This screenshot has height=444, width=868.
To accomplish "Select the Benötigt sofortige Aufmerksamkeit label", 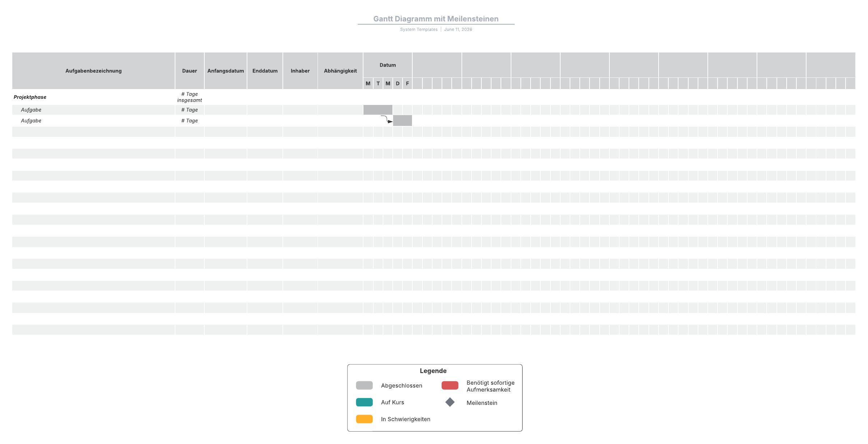I will (490, 386).
